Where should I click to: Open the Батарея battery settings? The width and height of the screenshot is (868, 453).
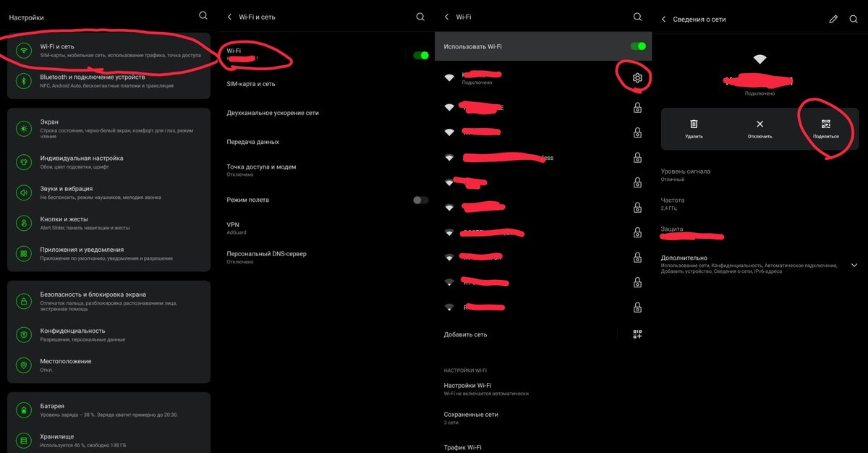(109, 410)
